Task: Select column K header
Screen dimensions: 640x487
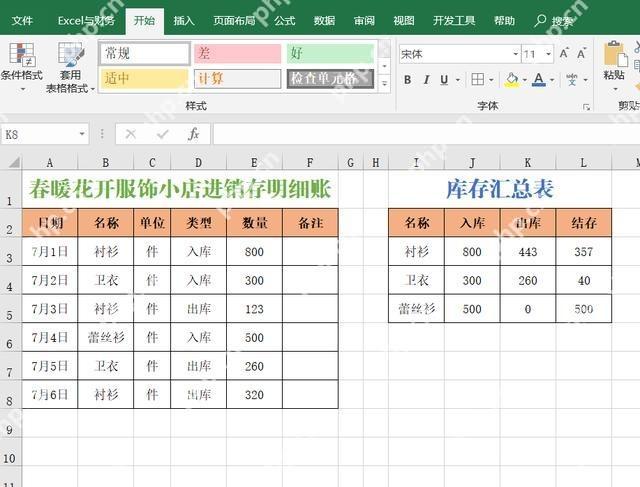Action: 528,163
